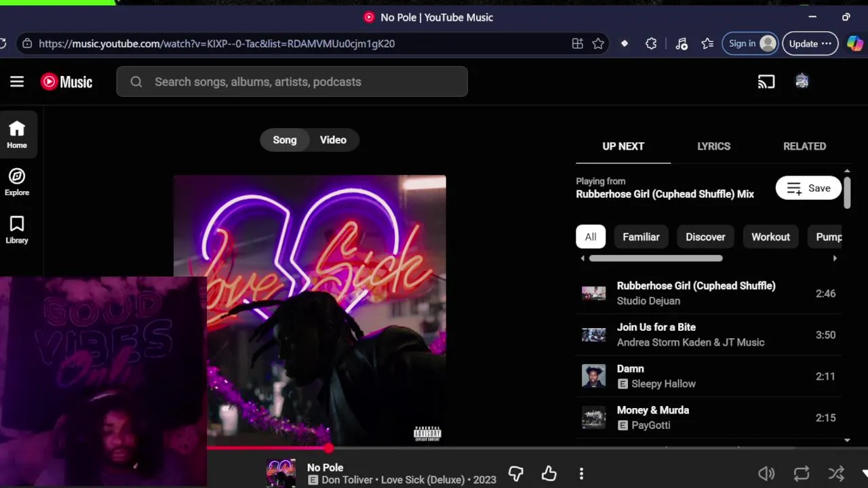Click the Damn track thumbnail

tap(593, 376)
